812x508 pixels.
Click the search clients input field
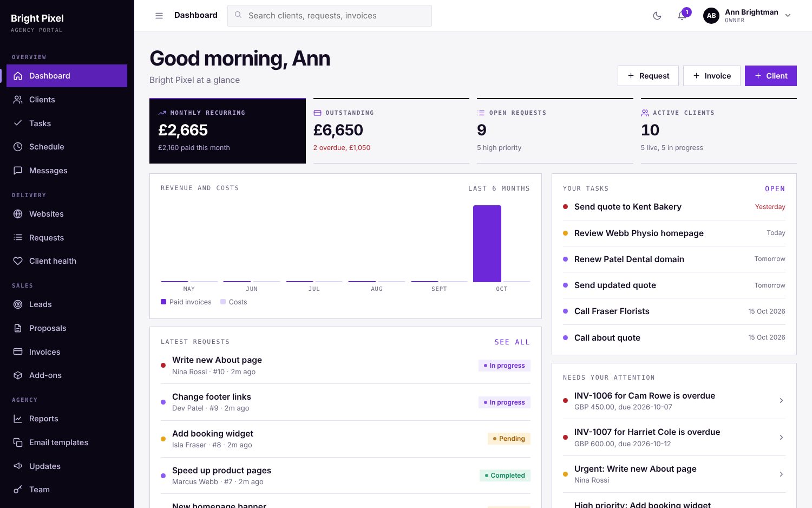point(330,16)
